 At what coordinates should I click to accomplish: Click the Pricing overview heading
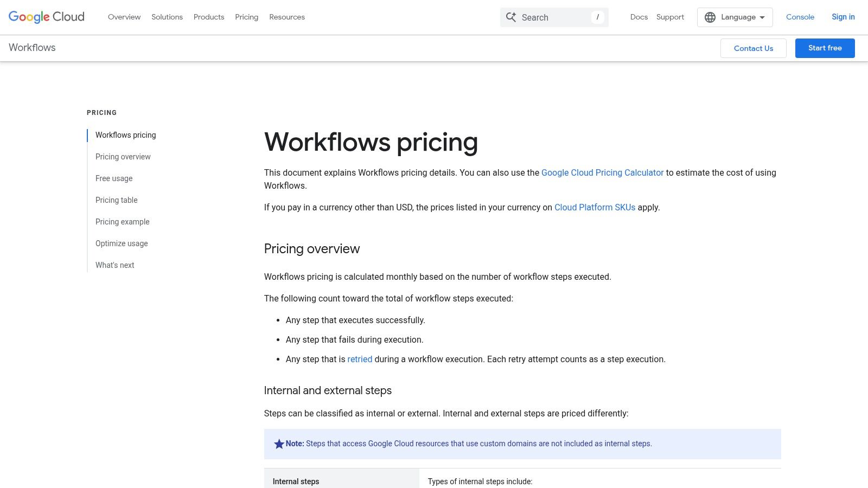click(312, 249)
